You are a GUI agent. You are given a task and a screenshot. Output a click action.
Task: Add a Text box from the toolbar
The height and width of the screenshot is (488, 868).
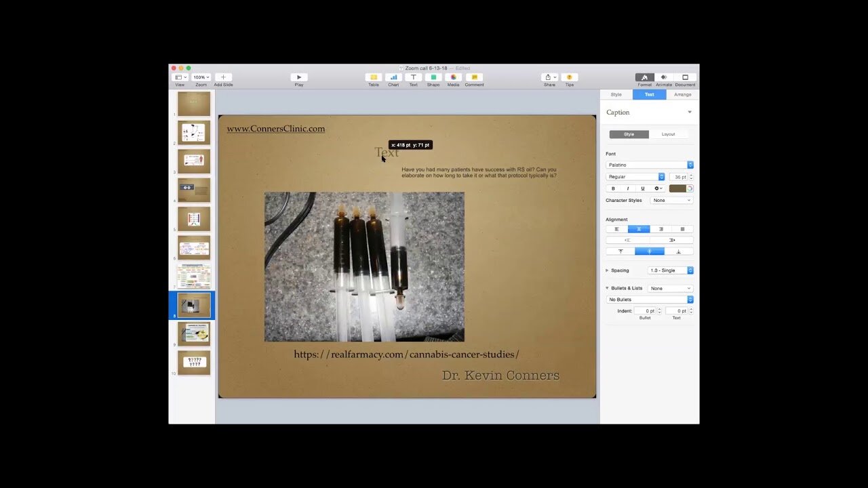point(414,77)
